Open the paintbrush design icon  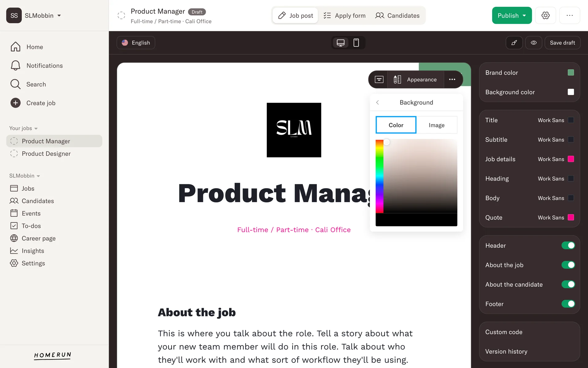tap(514, 43)
